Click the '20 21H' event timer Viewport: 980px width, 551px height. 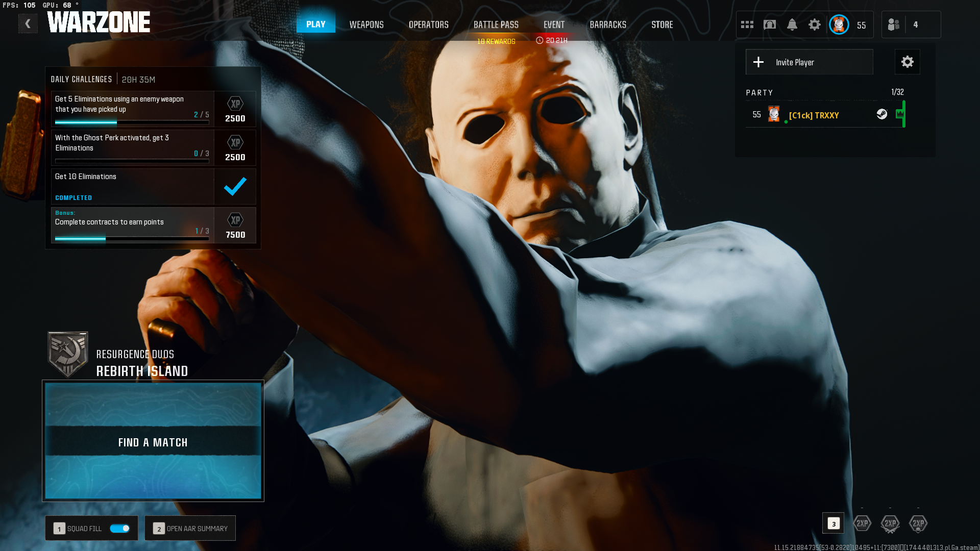[557, 41]
